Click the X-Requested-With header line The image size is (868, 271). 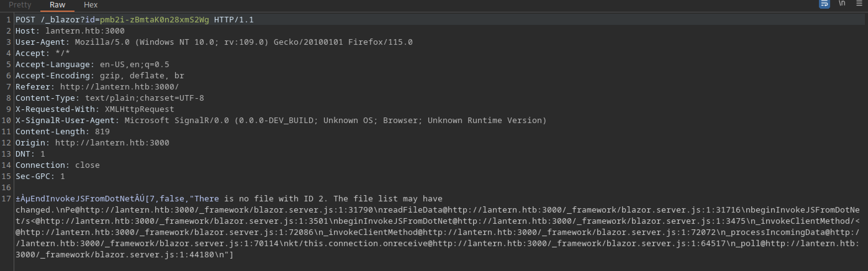95,109
